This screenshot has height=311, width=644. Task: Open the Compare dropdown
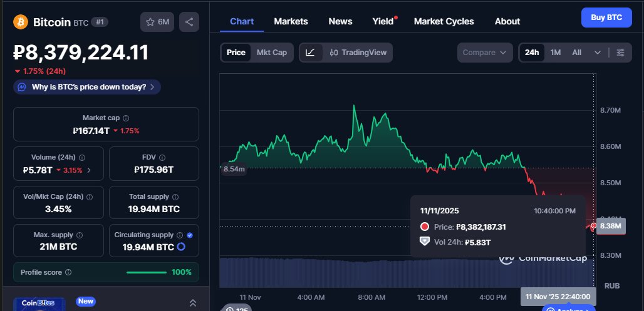point(485,53)
